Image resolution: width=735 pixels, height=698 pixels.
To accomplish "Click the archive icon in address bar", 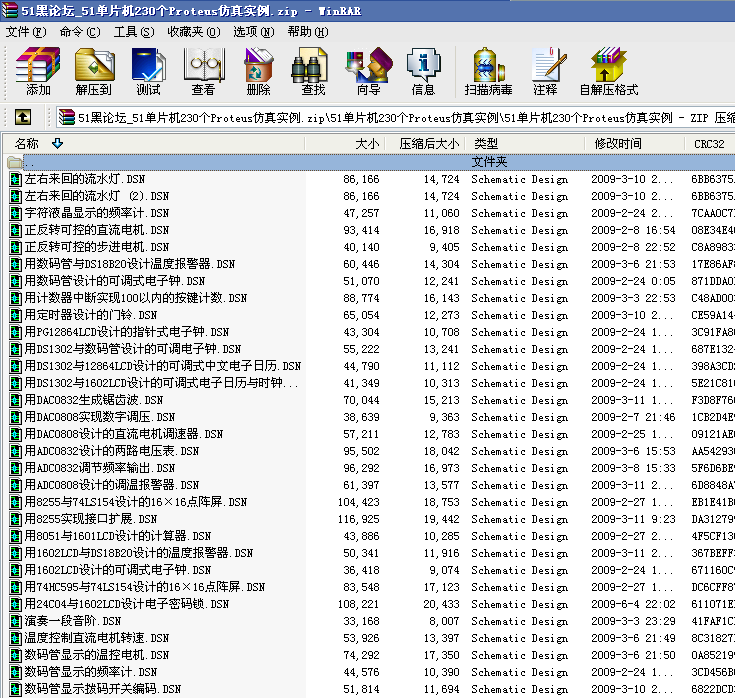I will tap(67, 117).
